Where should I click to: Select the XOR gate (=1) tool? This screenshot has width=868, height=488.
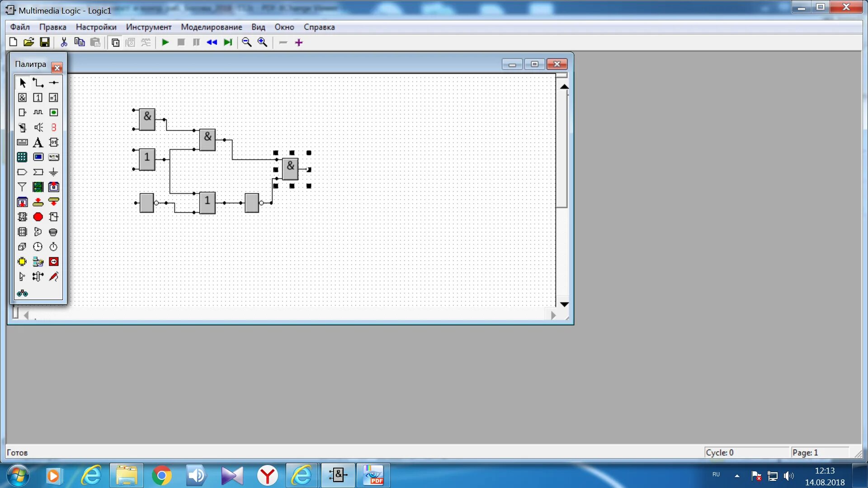tap(53, 98)
